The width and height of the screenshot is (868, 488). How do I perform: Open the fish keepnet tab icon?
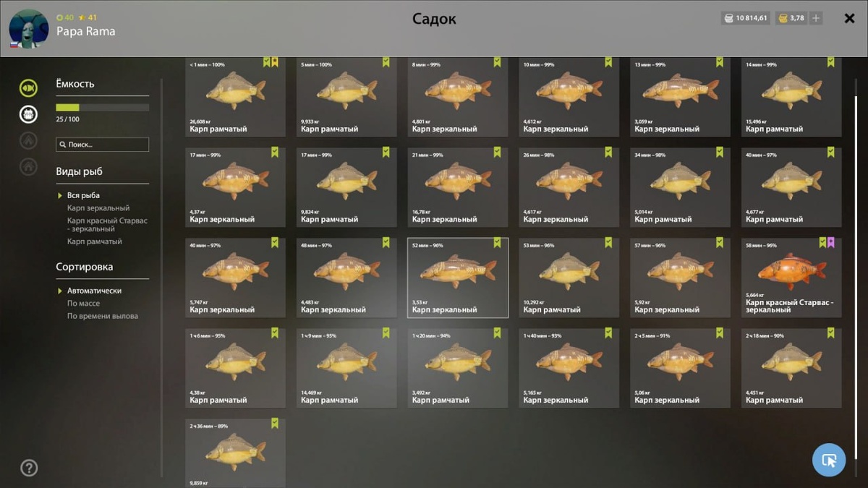28,88
